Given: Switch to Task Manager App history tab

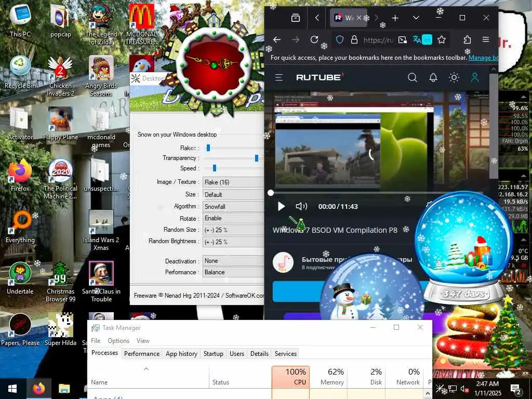Looking at the screenshot, I should click(181, 353).
